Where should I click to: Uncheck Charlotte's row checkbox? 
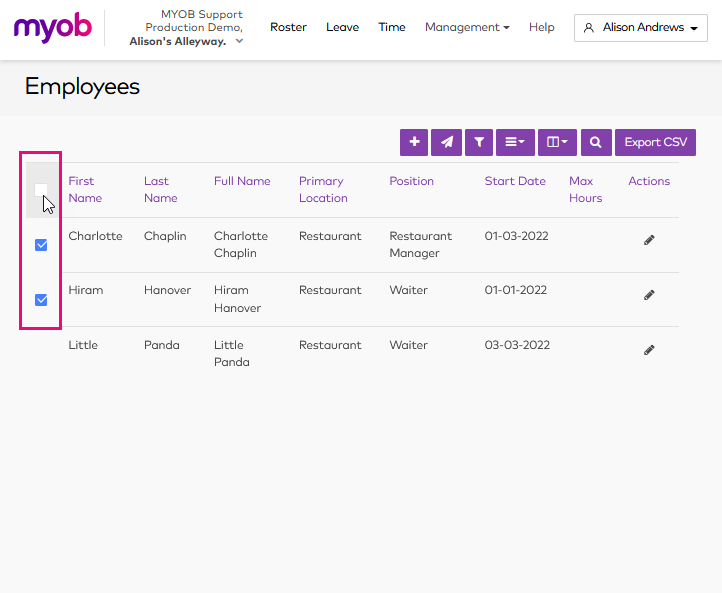[41, 245]
